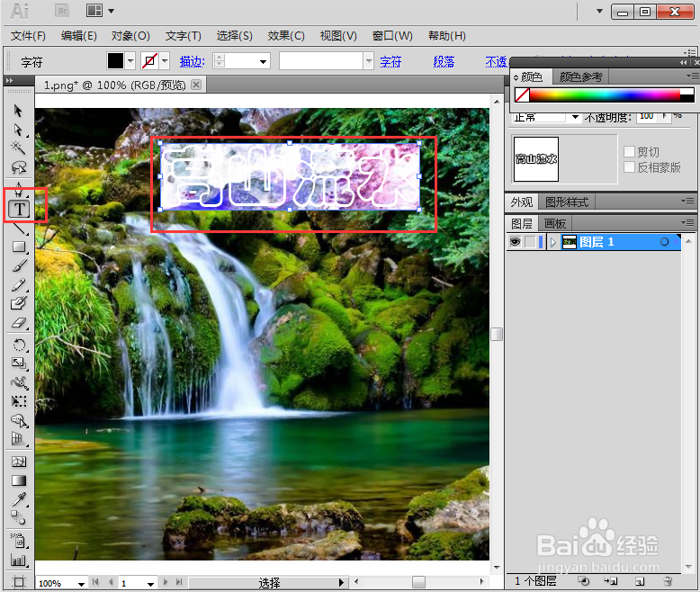Click the black fill color swatch
The width and height of the screenshot is (700, 592).
[x=115, y=60]
